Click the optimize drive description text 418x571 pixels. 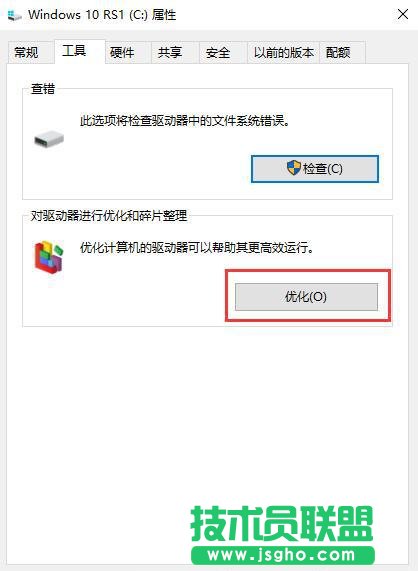197,248
